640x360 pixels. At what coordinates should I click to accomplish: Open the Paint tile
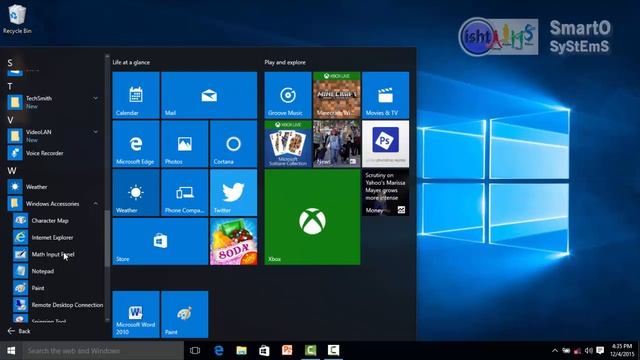[185, 314]
